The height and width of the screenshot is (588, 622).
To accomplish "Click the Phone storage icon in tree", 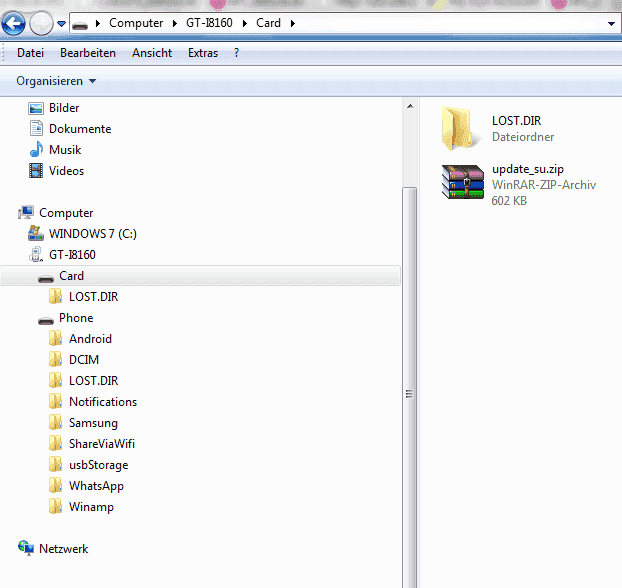I will click(x=46, y=321).
